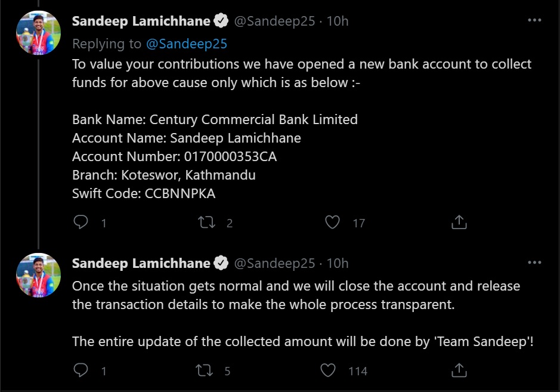The height and width of the screenshot is (392, 560).
Task: Share the bank account details tweet
Action: 459,223
